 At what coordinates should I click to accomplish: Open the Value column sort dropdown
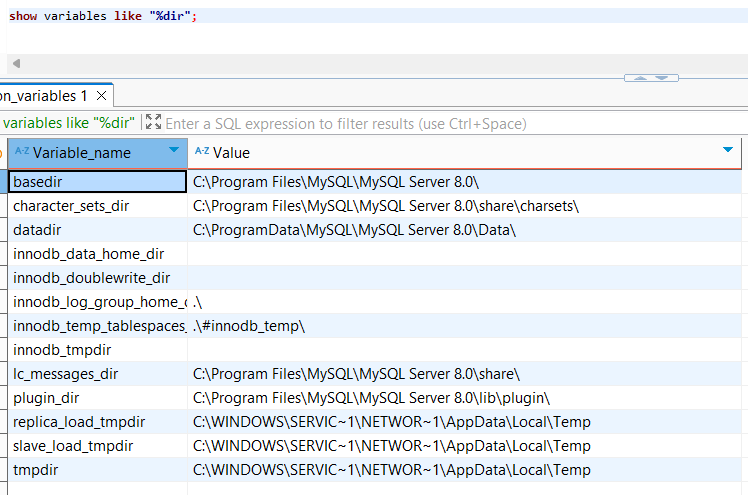pyautogui.click(x=727, y=150)
